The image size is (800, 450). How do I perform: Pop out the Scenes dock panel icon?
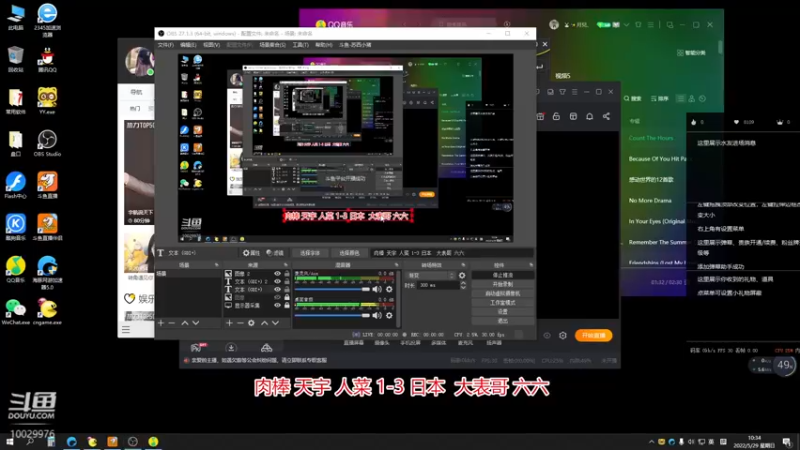click(x=216, y=265)
